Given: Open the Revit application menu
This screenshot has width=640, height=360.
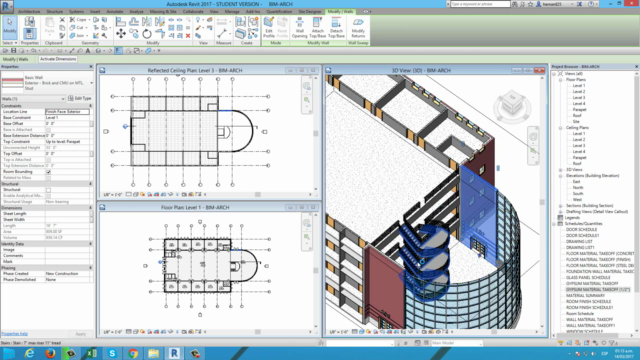Looking at the screenshot, I should click(7, 6).
